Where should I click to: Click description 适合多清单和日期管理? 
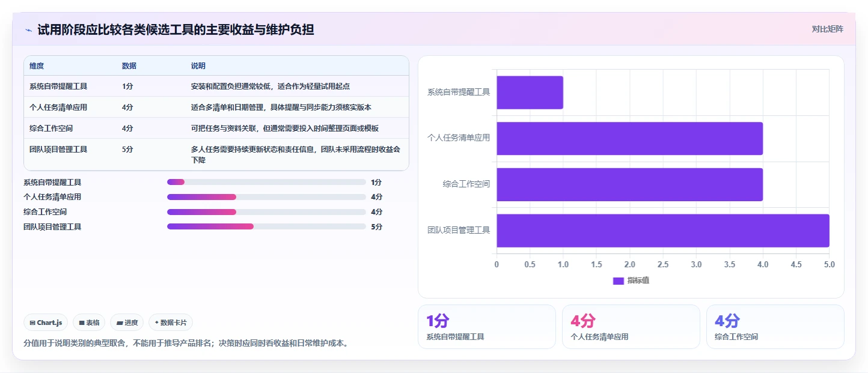(x=281, y=108)
